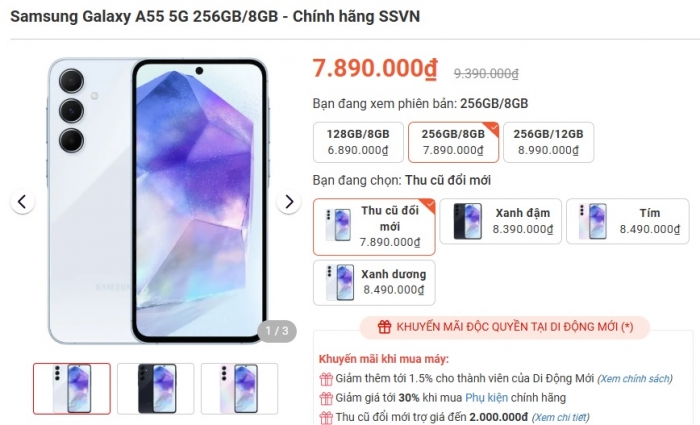Image resolution: width=700 pixels, height=425 pixels.
Task: Follow the Phụ kiện link
Action: pyautogui.click(x=486, y=398)
